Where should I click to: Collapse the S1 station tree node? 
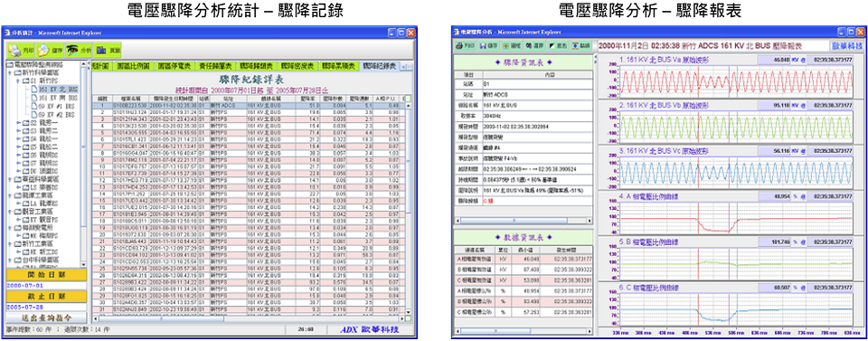click(x=18, y=81)
